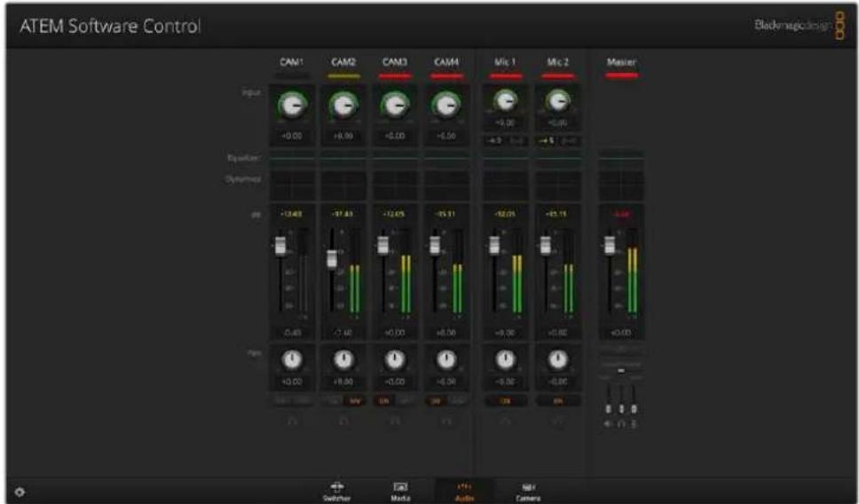Viewport: 859px width, 504px height.
Task: Open the CAM3 equalizer strip
Action: (395, 158)
